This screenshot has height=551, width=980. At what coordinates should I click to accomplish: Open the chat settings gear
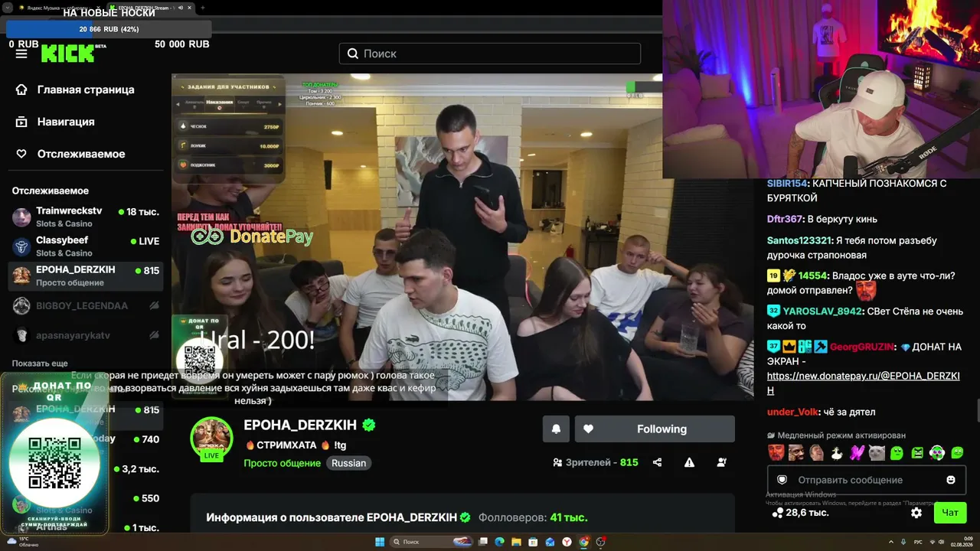coord(916,513)
